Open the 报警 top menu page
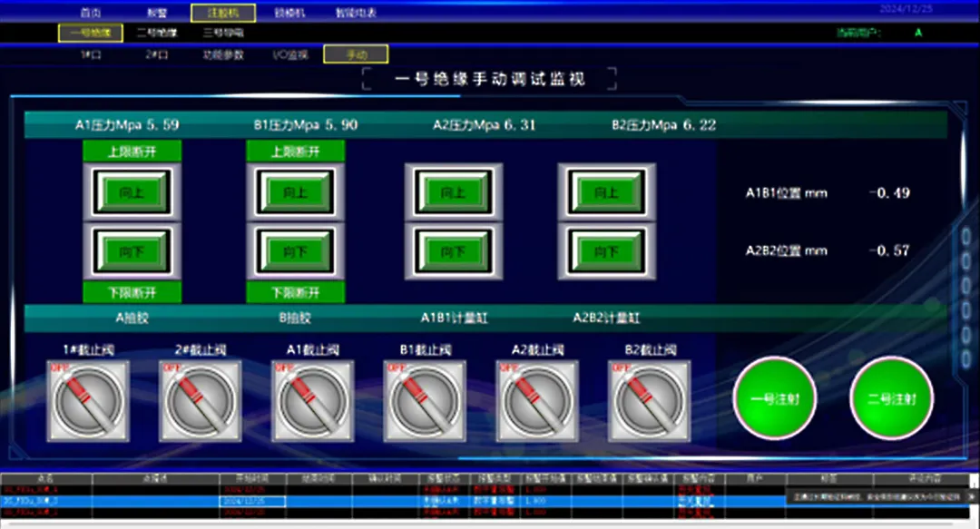 157,13
